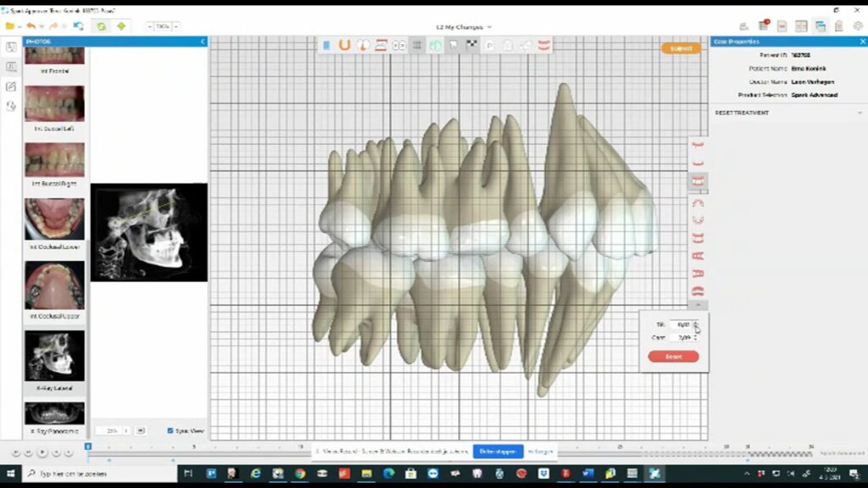The image size is (868, 488).
Task: Toggle the grid display toolbar icon
Action: [417, 45]
